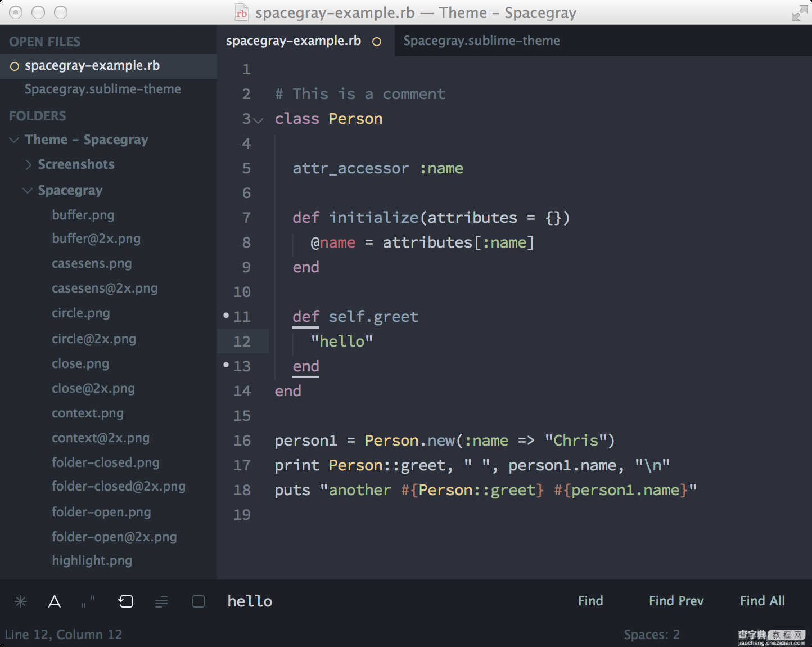Click "def self.greet" on line 11
The height and width of the screenshot is (647, 812).
(x=355, y=317)
